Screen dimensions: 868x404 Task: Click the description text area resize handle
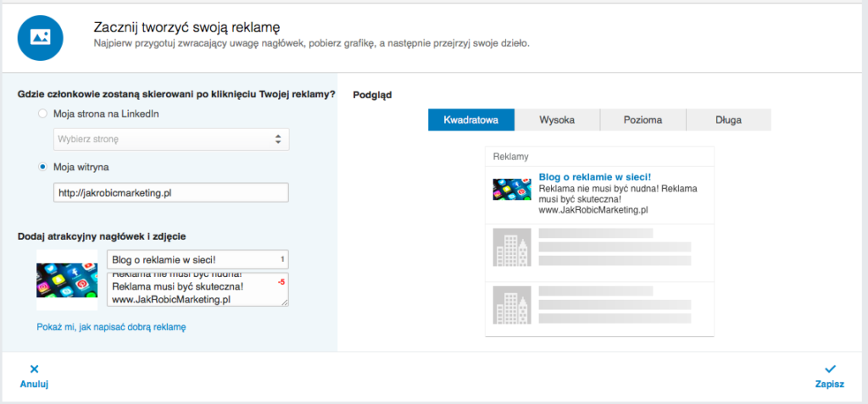pyautogui.click(x=285, y=302)
